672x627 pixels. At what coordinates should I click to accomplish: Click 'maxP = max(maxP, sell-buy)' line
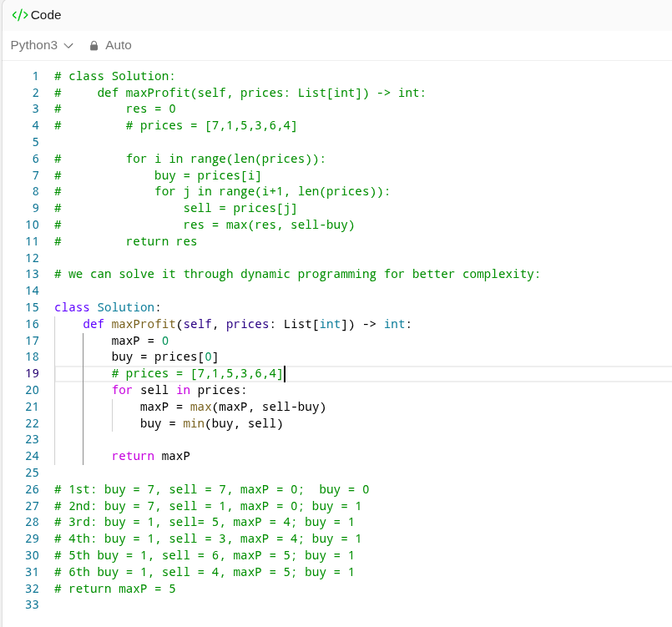(x=233, y=407)
